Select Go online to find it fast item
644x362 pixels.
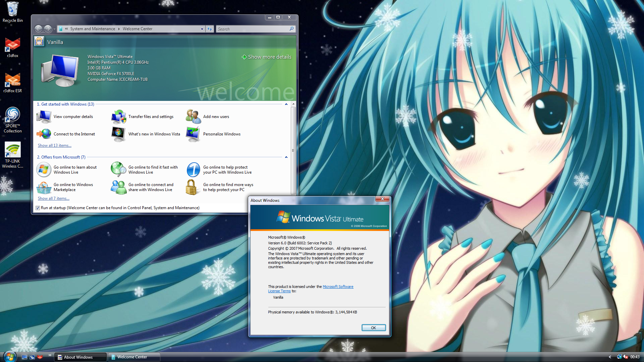145,170
